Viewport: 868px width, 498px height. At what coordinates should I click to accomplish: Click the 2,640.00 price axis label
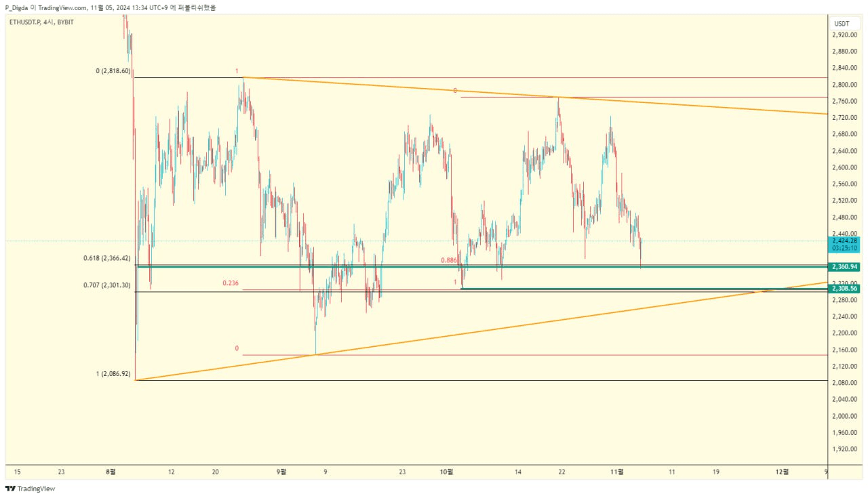click(x=846, y=150)
